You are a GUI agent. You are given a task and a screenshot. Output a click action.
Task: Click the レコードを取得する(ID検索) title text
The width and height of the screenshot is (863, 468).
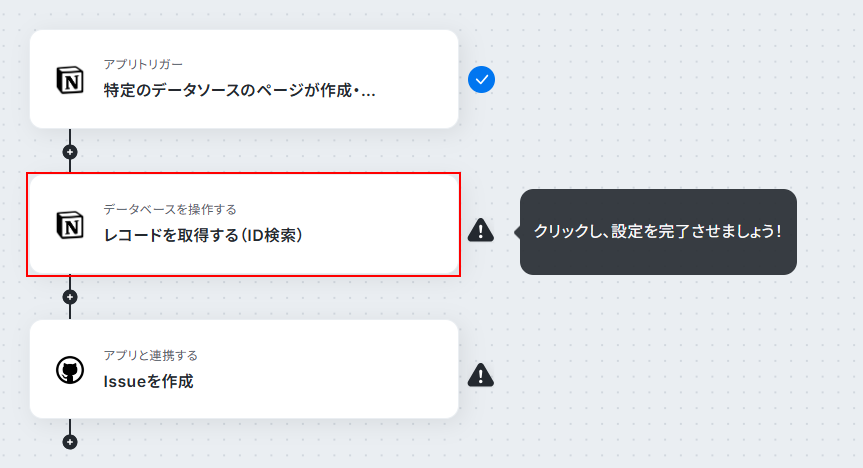point(203,236)
